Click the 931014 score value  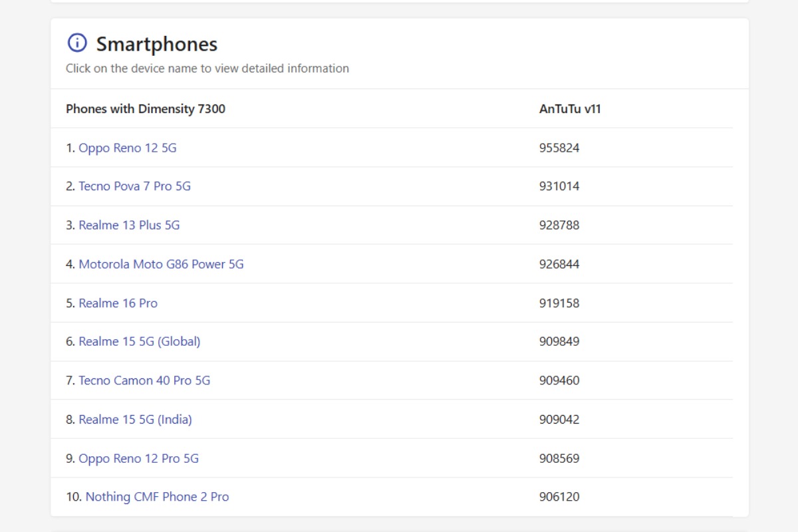559,186
